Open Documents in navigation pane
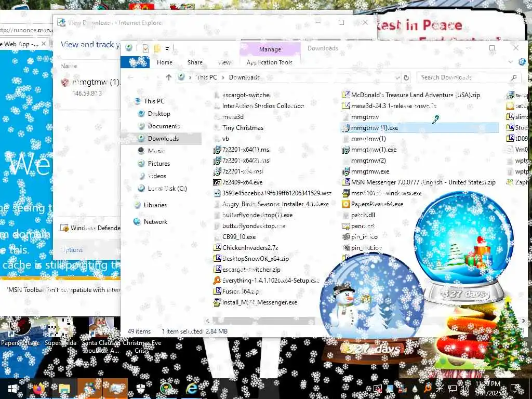Image resolution: width=532 pixels, height=399 pixels. tap(164, 126)
